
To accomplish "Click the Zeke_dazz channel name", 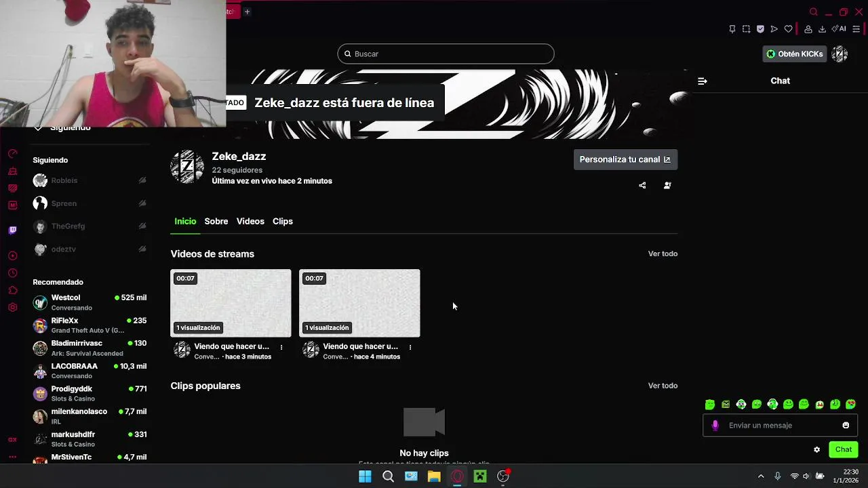I will [239, 157].
